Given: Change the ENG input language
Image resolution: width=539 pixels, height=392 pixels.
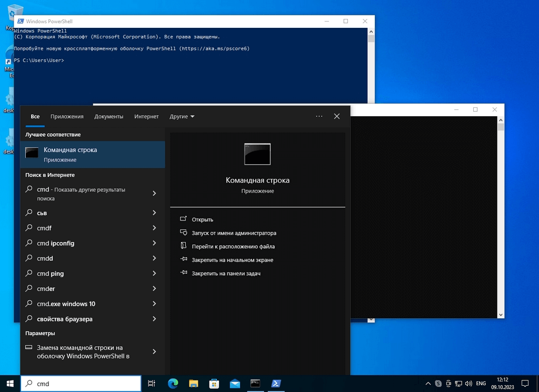Looking at the screenshot, I should click(x=481, y=384).
